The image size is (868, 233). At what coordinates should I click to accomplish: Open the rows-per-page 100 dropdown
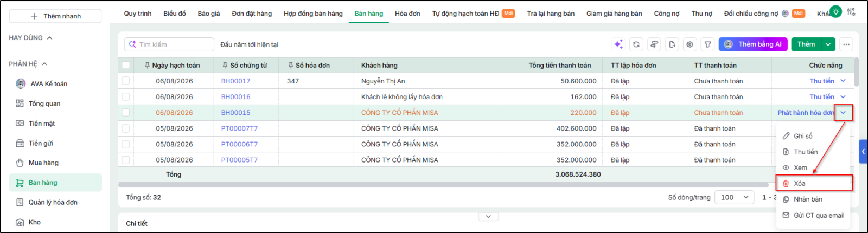point(735,197)
